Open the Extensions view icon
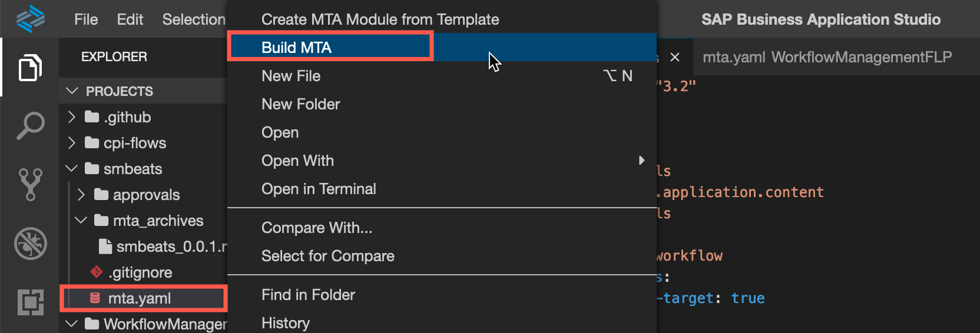This screenshot has height=333, width=980. (30, 302)
